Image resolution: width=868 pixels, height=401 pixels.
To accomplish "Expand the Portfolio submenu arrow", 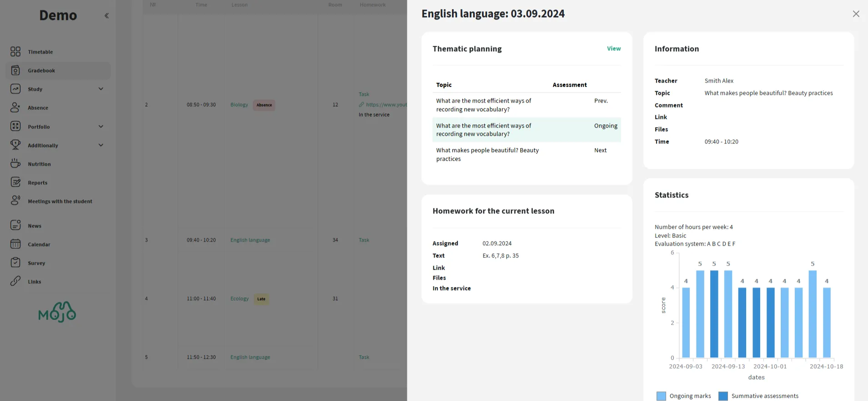I will pos(101,127).
